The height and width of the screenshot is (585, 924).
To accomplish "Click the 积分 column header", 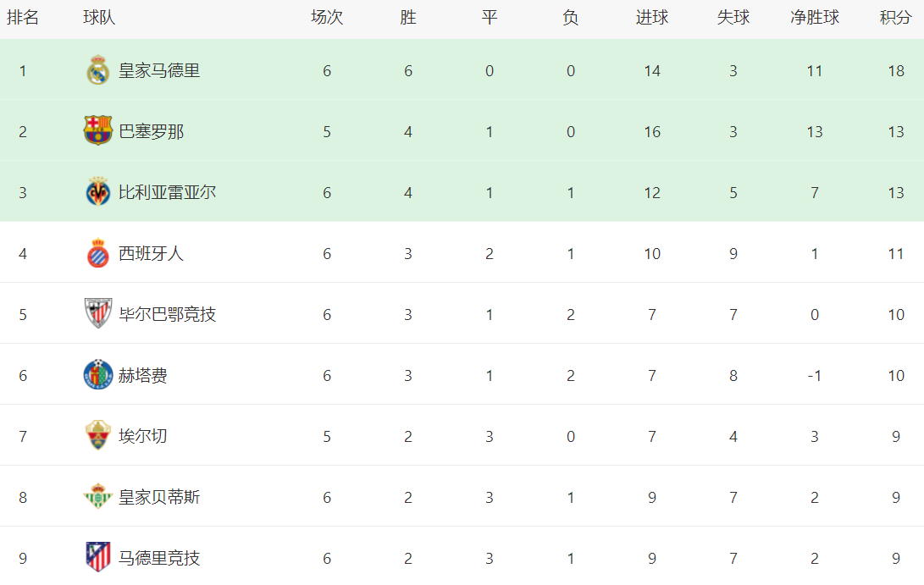I will coord(895,18).
